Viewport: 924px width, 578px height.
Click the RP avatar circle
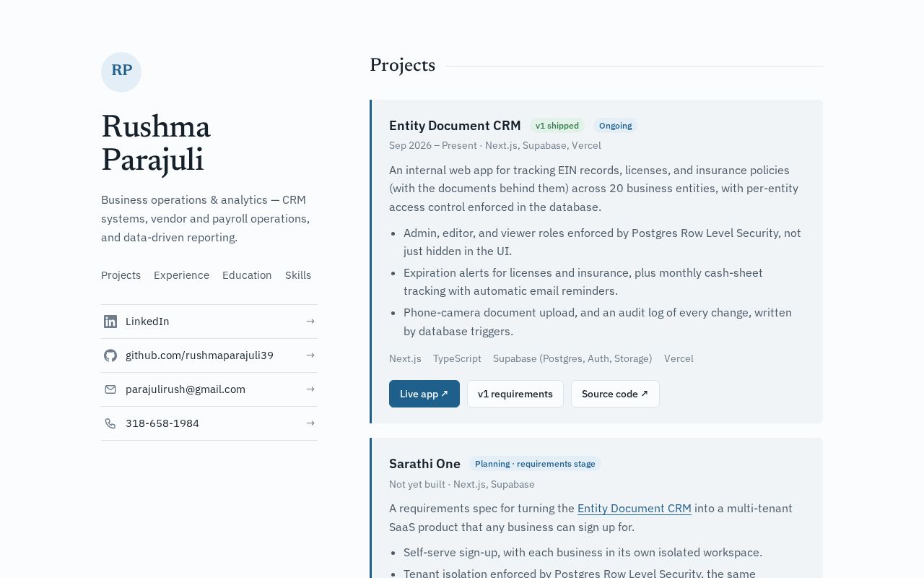click(121, 72)
